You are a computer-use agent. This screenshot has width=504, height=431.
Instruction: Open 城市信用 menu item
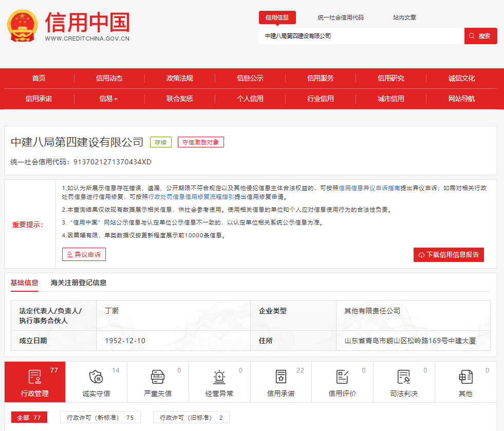(x=391, y=99)
